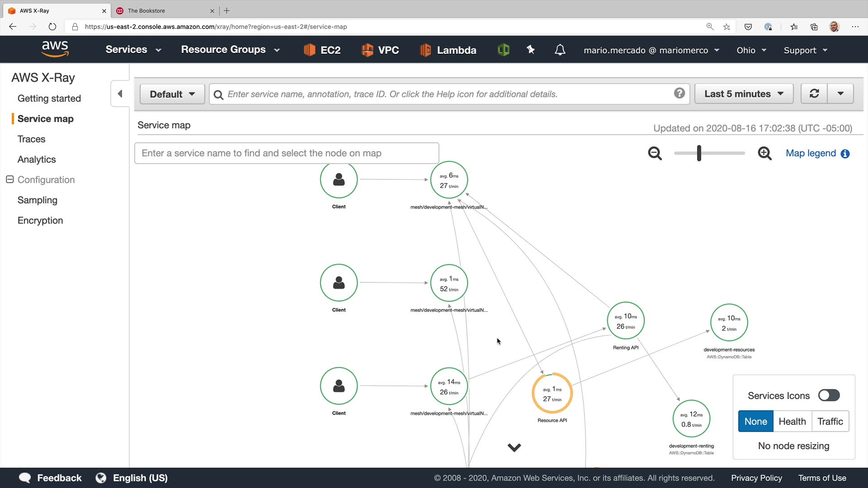Click the notifications bell icon
The image size is (868, 488).
560,50
